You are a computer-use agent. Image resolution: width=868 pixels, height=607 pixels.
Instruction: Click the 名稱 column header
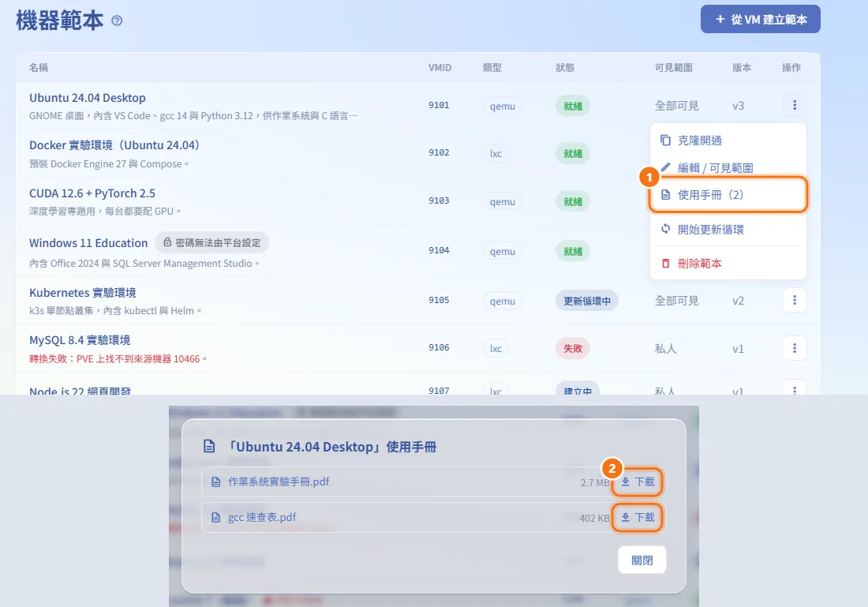(x=39, y=68)
